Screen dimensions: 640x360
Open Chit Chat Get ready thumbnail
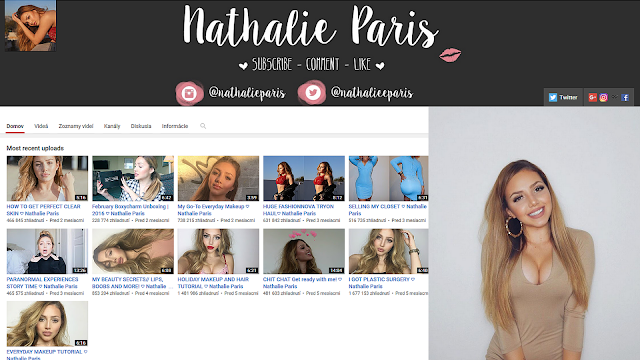[x=304, y=251]
